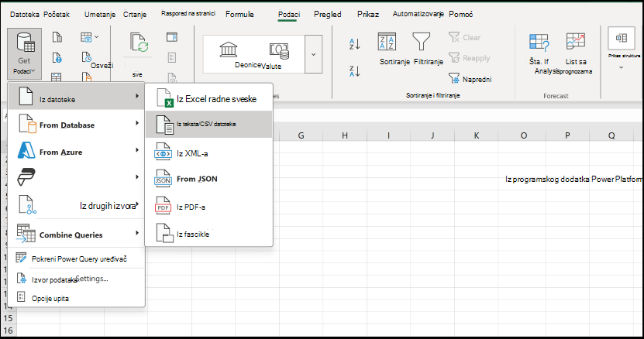Click the Clear filter icon
This screenshot has width=644, height=339.
tap(454, 37)
